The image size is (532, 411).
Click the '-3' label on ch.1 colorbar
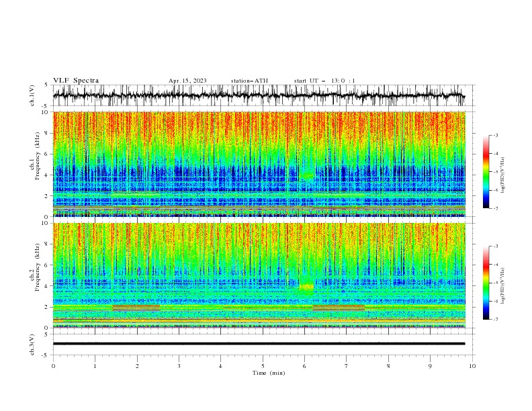tap(495, 135)
